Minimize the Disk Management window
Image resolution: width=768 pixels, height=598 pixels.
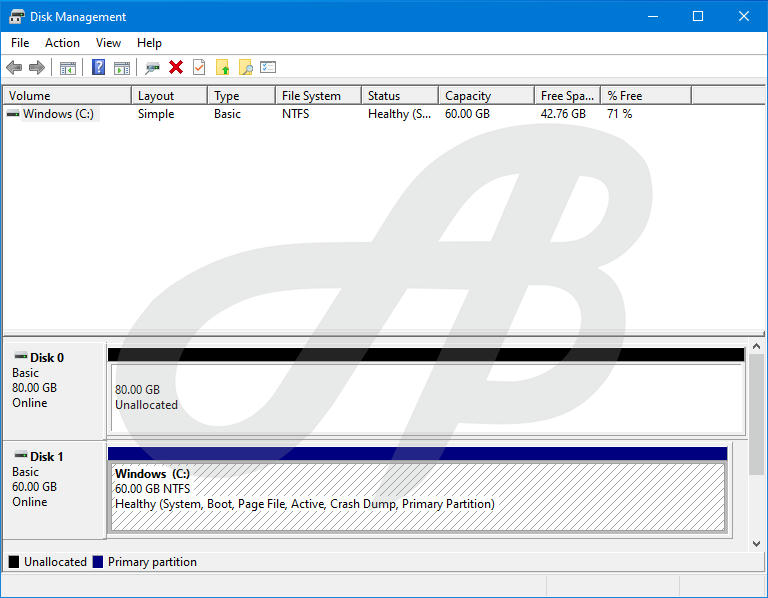pyautogui.click(x=653, y=16)
